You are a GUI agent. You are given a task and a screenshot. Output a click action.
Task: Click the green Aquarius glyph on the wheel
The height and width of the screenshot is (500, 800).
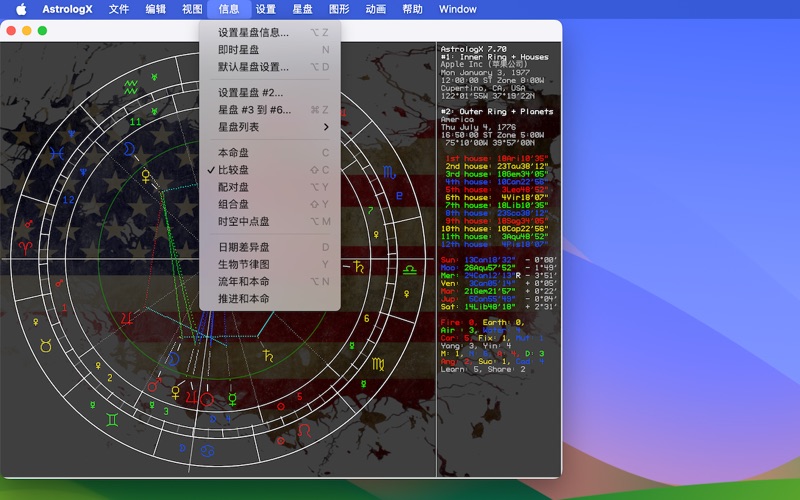pyautogui.click(x=131, y=87)
